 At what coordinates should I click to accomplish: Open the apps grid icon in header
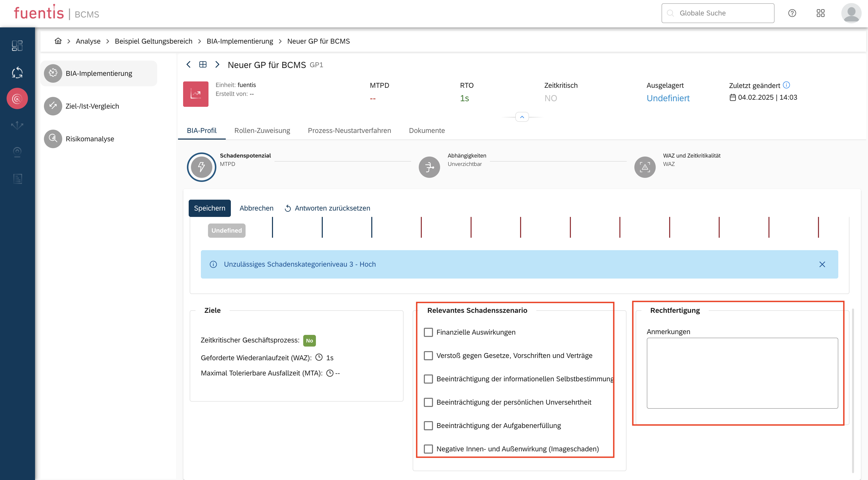[x=821, y=13]
